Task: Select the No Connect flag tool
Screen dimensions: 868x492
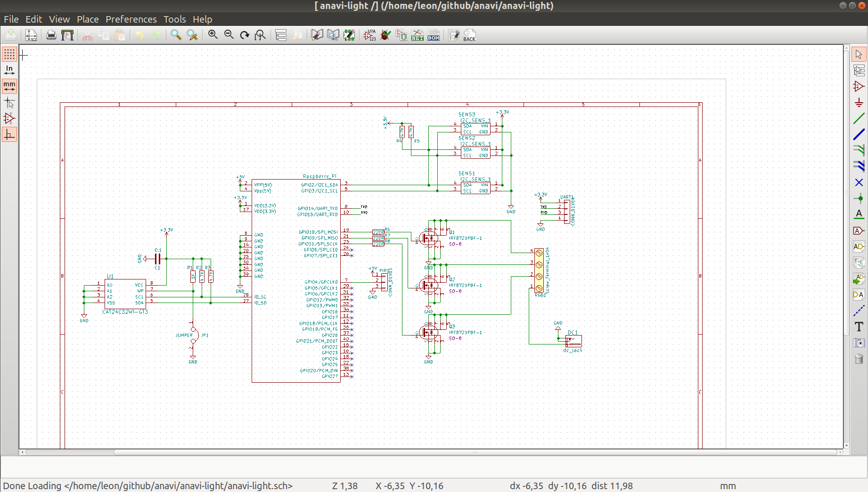Action: pos(859,182)
